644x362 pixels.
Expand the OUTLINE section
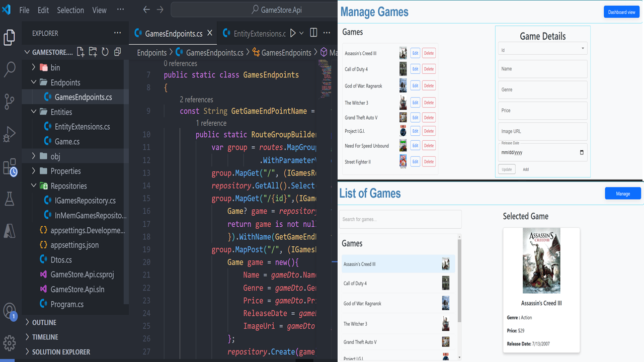click(44, 322)
